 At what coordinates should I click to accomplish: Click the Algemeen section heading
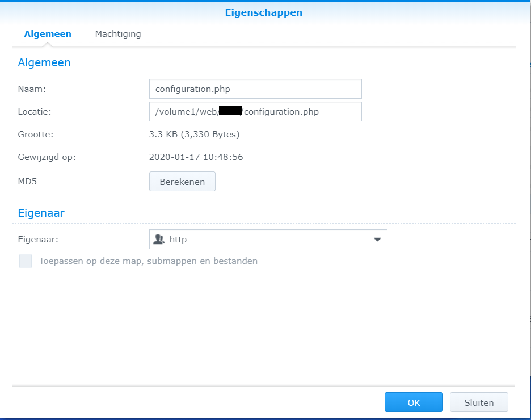pos(44,62)
